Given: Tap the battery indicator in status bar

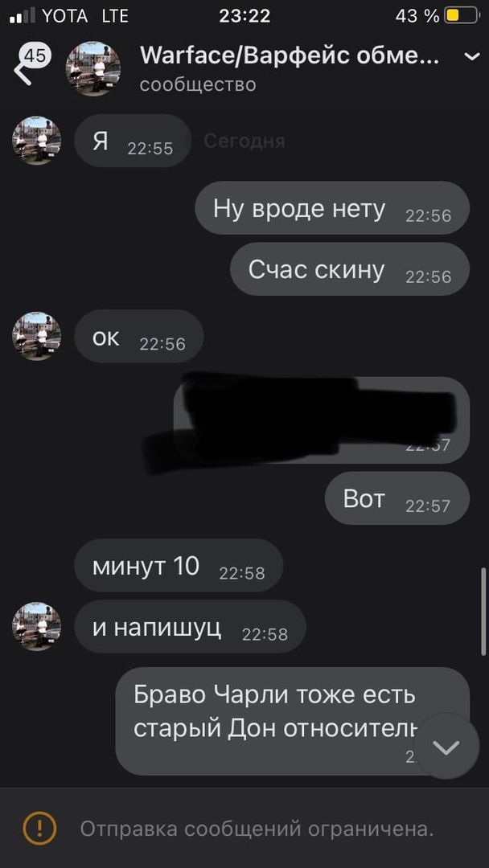Looking at the screenshot, I should tap(462, 16).
